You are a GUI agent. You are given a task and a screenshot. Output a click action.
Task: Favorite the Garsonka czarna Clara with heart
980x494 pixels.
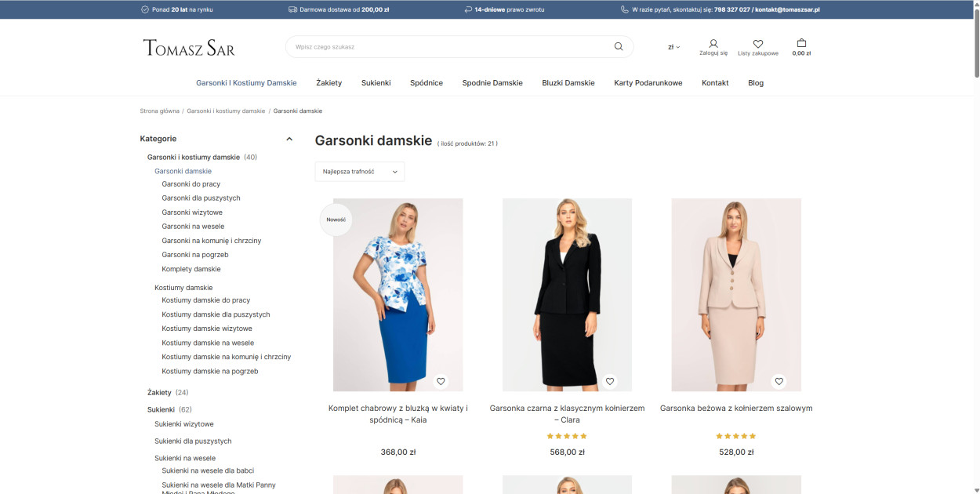pyautogui.click(x=610, y=382)
